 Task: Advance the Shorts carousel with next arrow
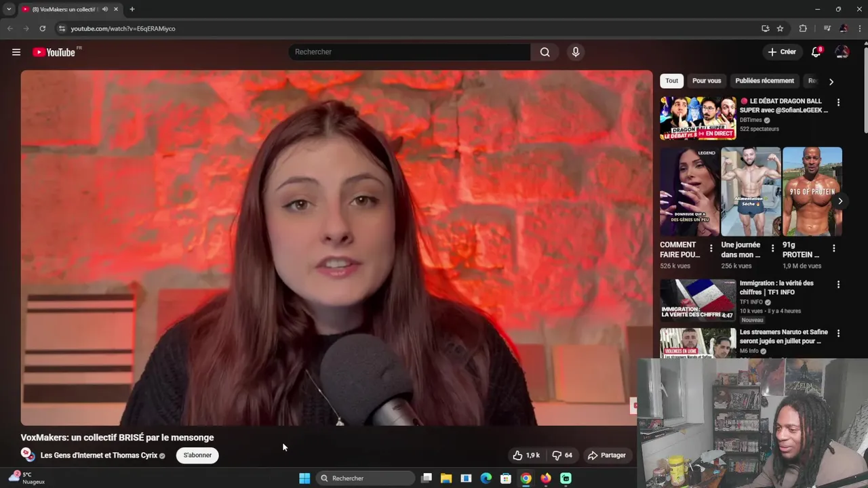coord(840,201)
